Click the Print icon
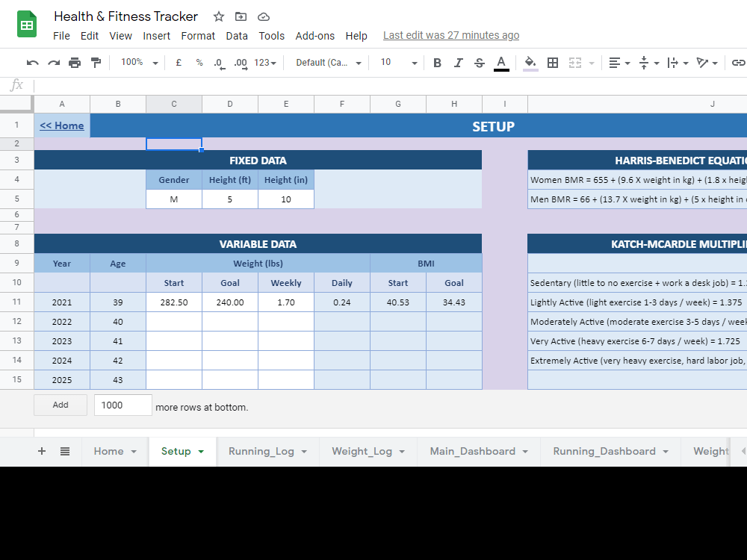Screen dimensions: 747x560 75,63
